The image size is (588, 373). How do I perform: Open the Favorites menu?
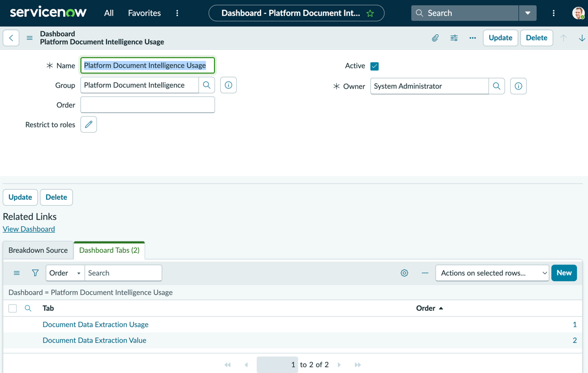click(145, 13)
